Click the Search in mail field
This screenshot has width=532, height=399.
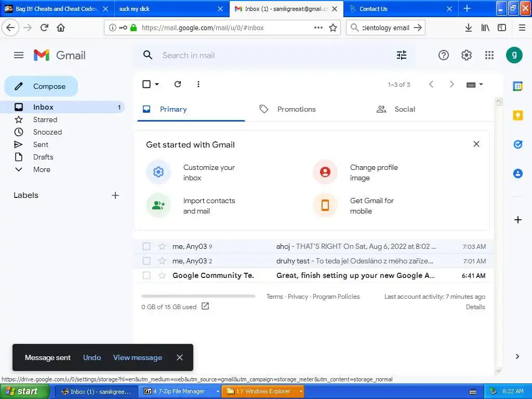tap(275, 55)
